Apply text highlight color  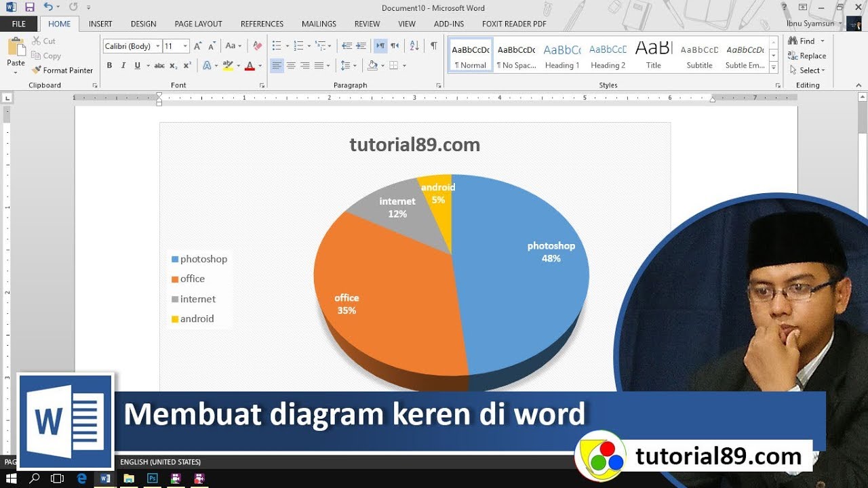tap(228, 66)
